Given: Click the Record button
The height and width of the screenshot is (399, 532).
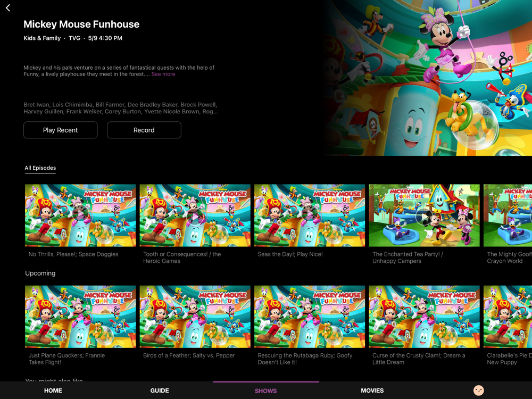Looking at the screenshot, I should point(144,130).
